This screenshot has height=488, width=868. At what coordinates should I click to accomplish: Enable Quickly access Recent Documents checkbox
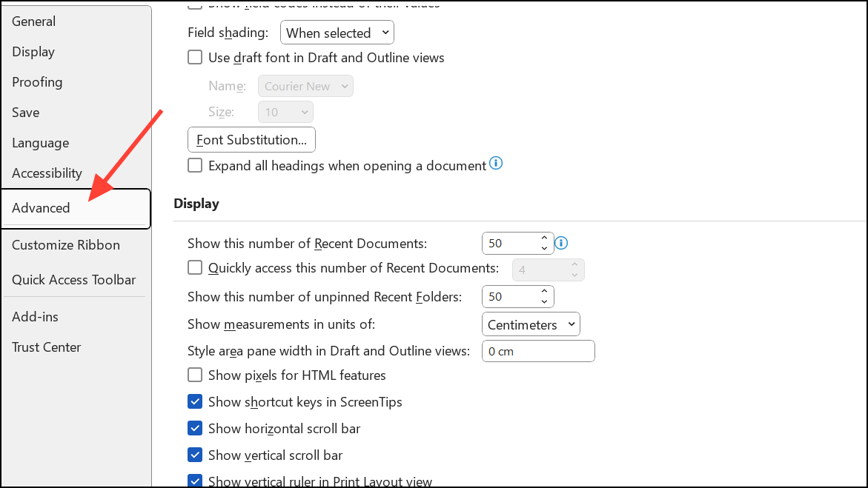pyautogui.click(x=195, y=268)
